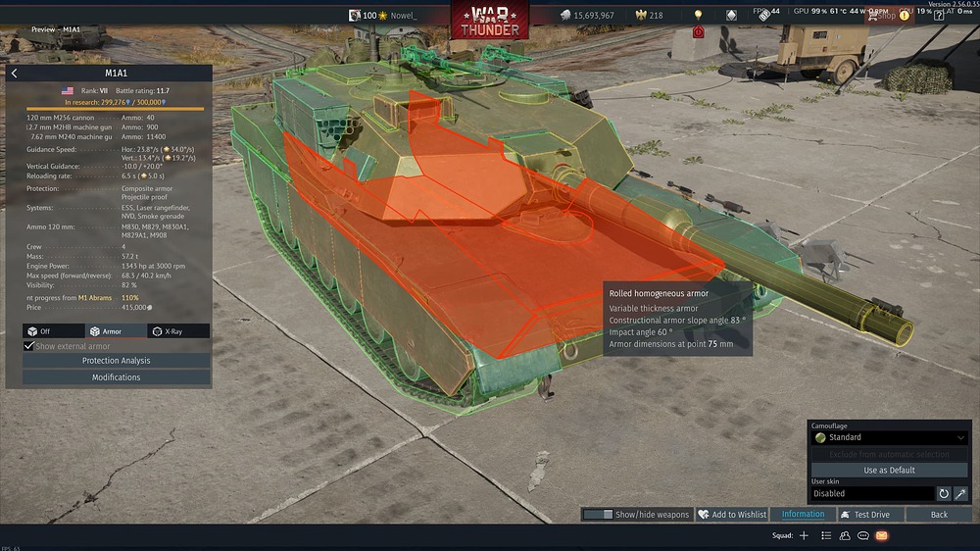Click the tank's gun barrel muzzle
This screenshot has width=980, height=551.
904,332
